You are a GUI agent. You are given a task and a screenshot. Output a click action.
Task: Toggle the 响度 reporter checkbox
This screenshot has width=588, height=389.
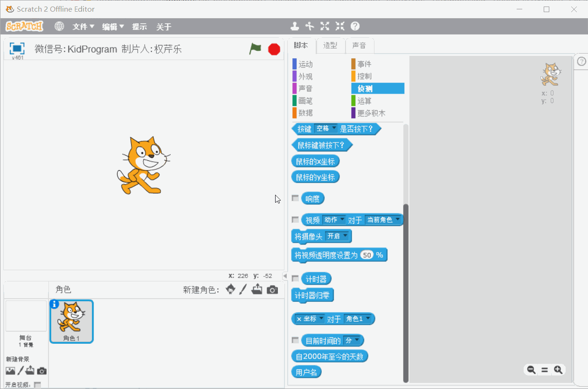295,198
